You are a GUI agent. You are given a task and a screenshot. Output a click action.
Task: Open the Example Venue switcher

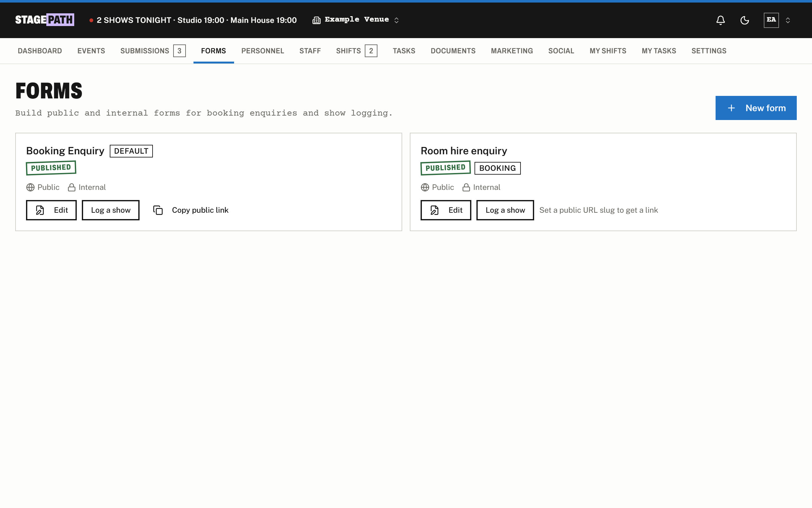tap(356, 20)
